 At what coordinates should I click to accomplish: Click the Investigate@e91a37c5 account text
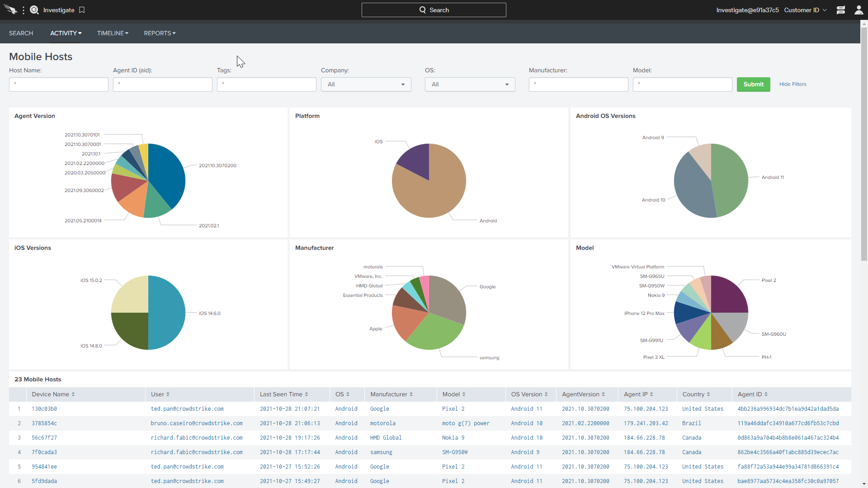coord(747,10)
